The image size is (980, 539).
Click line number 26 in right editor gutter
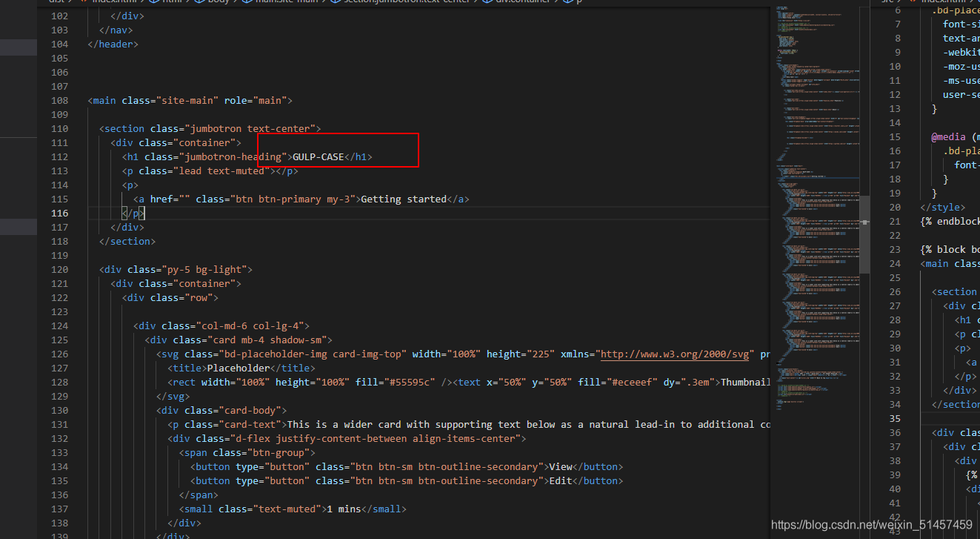tap(895, 292)
